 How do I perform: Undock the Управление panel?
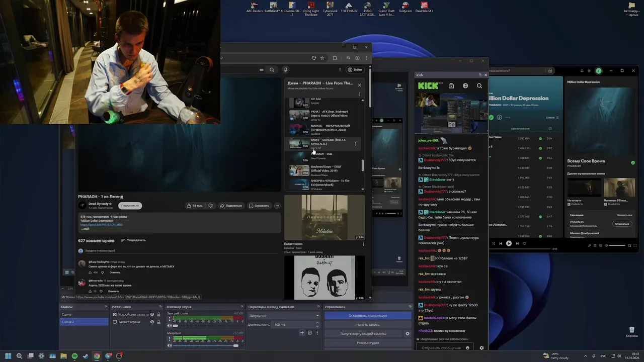tap(410, 307)
